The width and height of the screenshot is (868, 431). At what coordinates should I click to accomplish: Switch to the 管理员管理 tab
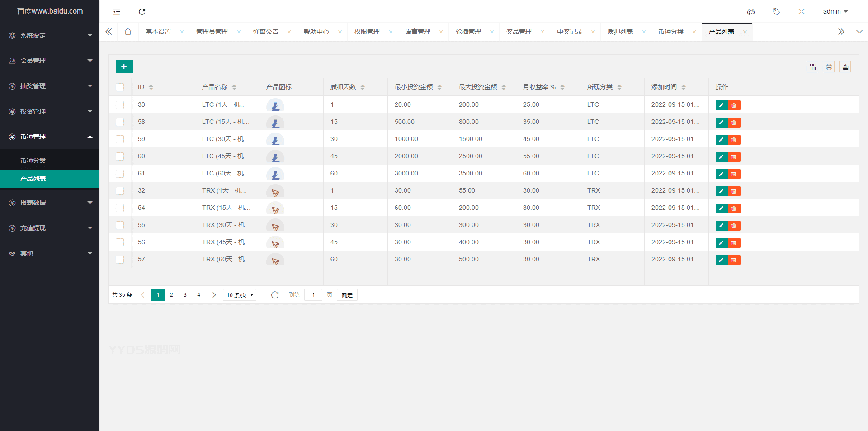coord(212,32)
